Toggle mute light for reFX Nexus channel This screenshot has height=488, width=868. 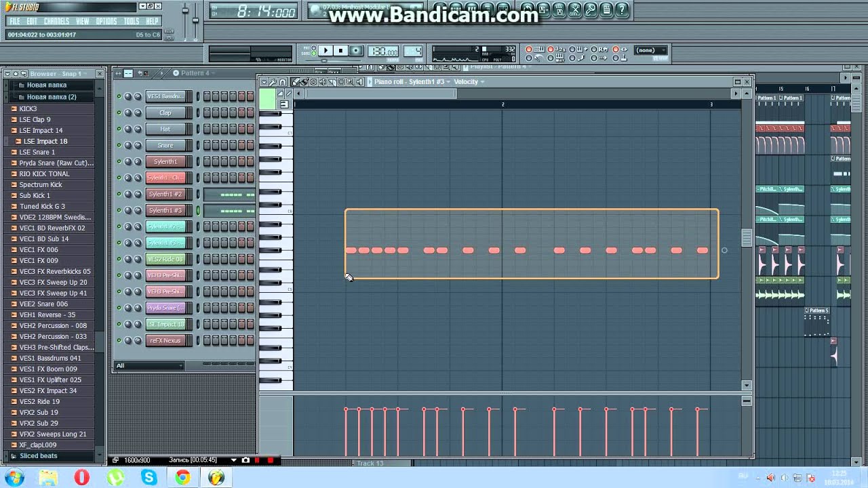pyautogui.click(x=119, y=341)
